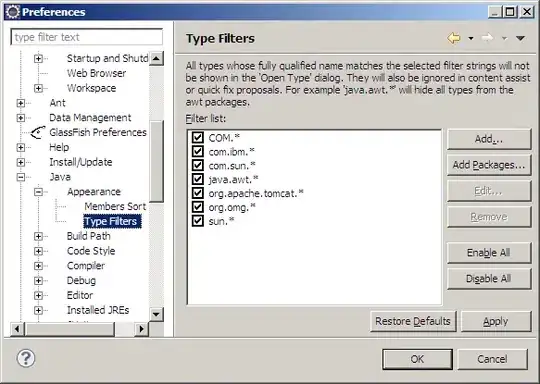Screen dimensions: 540x384
Task: Select Members Sort Order tree item
Action: [x=115, y=206]
